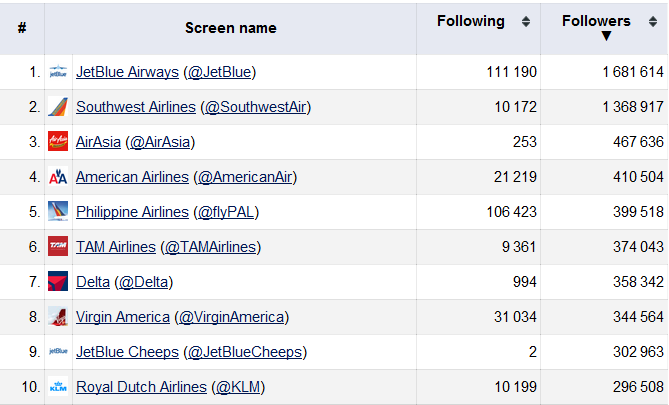Click the Philippine Airlines logo icon
This screenshot has width=669, height=405.
tap(58, 212)
